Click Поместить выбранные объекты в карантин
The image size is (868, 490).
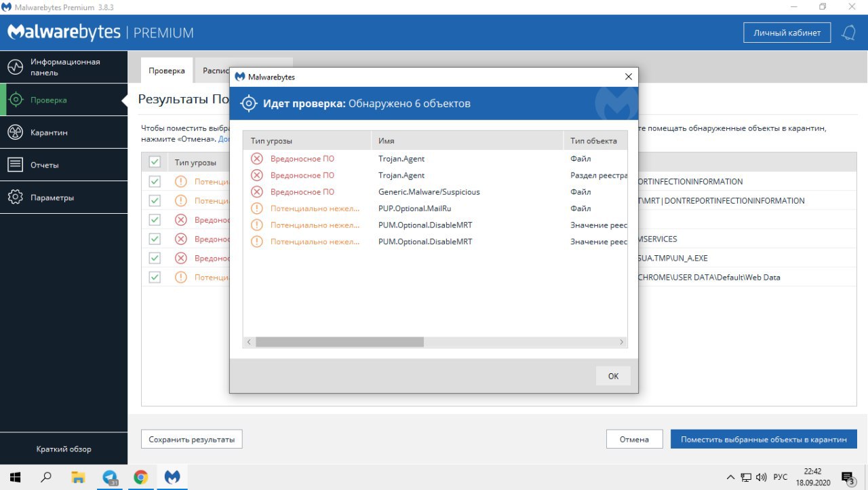pyautogui.click(x=764, y=439)
